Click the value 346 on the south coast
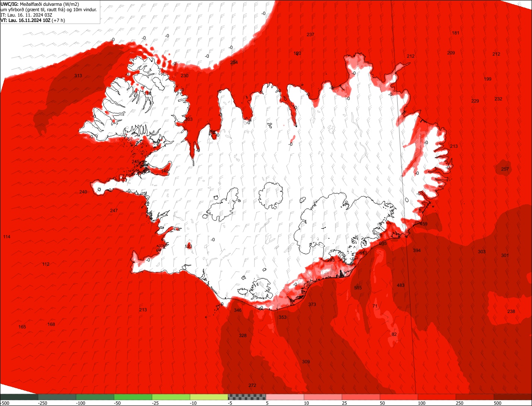532x406 pixels. [x=238, y=310]
